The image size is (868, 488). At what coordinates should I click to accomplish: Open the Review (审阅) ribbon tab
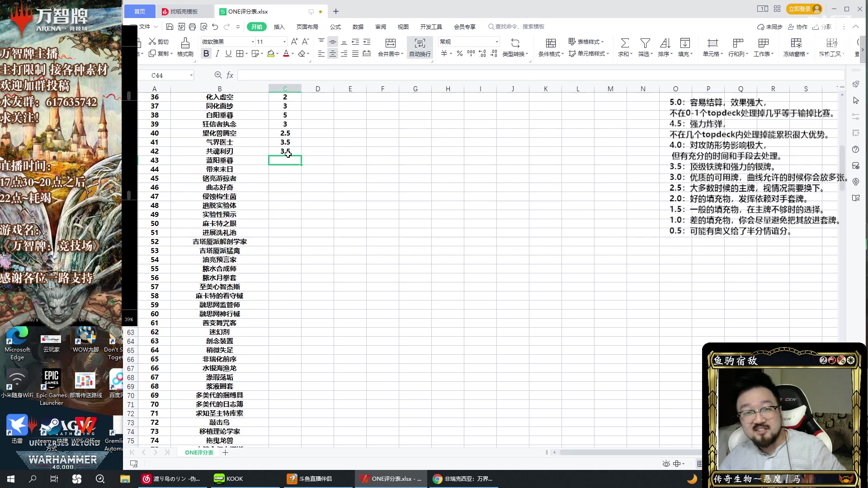tap(381, 27)
